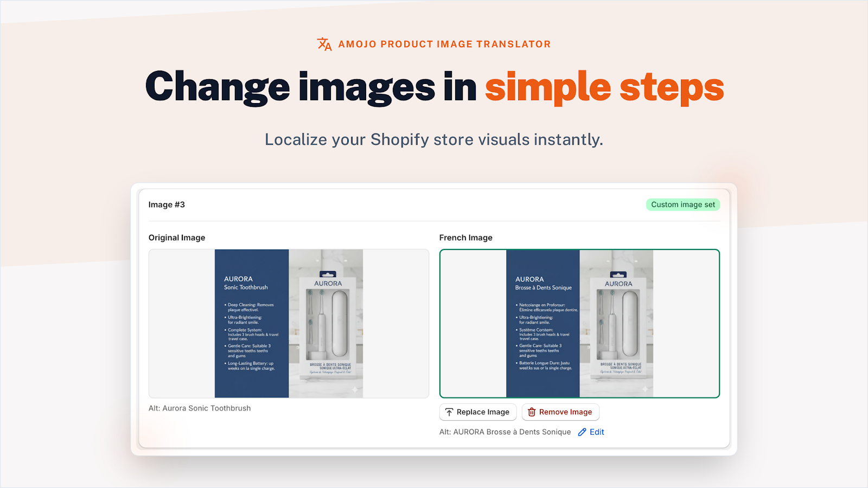Viewport: 868px width, 488px height.
Task: Select the Replace Image button
Action: click(477, 412)
